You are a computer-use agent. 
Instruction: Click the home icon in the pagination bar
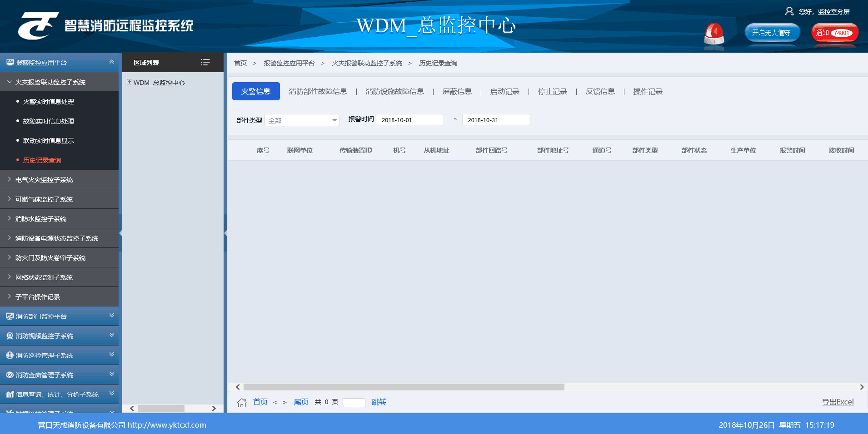click(x=242, y=402)
